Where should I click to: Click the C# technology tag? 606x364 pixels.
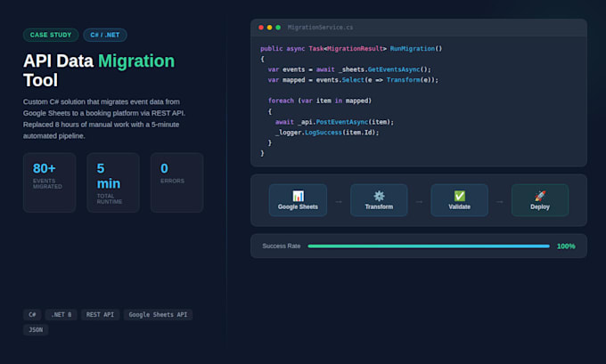point(32,314)
